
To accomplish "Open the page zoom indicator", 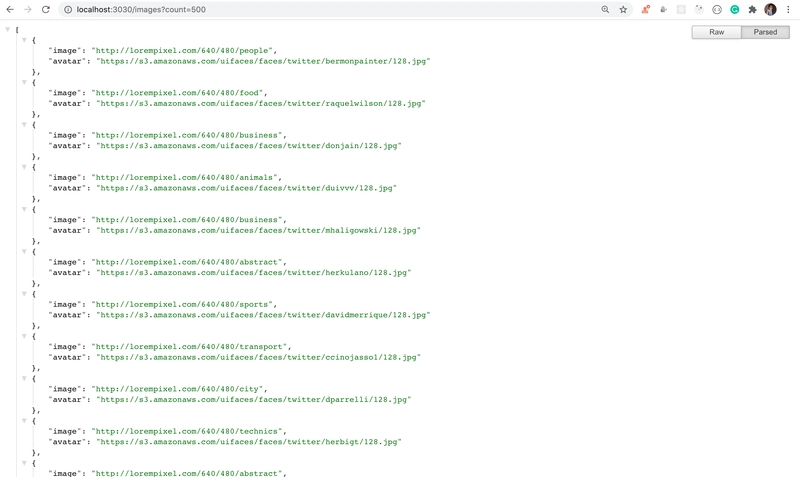I will click(605, 9).
